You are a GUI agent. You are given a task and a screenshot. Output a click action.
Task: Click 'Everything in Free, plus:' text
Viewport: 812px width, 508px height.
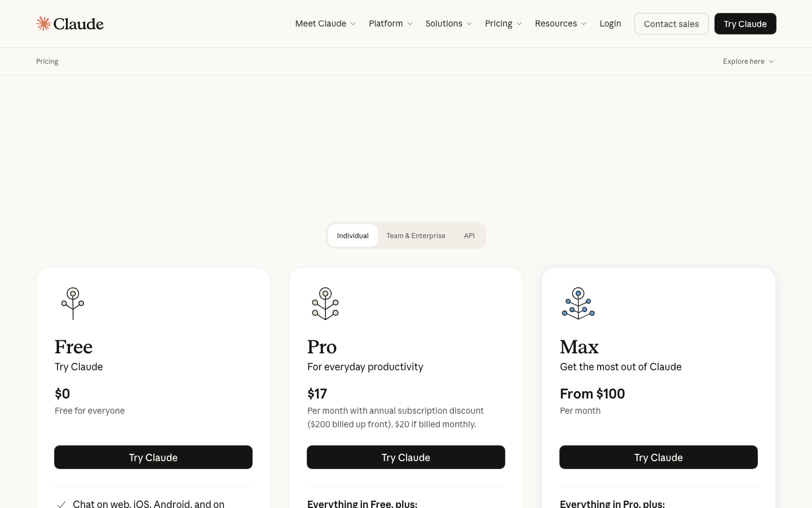point(362,504)
